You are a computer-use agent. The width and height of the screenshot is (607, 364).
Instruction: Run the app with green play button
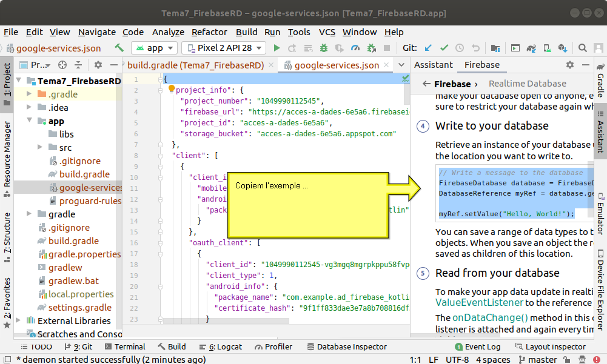pos(277,48)
